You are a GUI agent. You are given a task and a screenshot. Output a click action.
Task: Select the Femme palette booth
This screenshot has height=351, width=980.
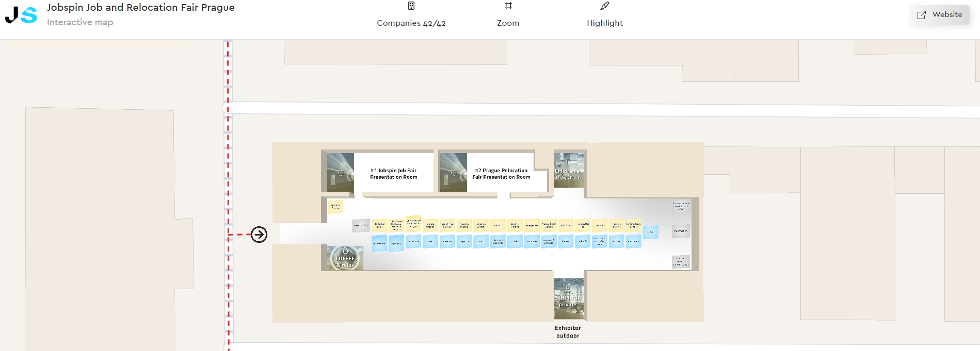pos(617,225)
